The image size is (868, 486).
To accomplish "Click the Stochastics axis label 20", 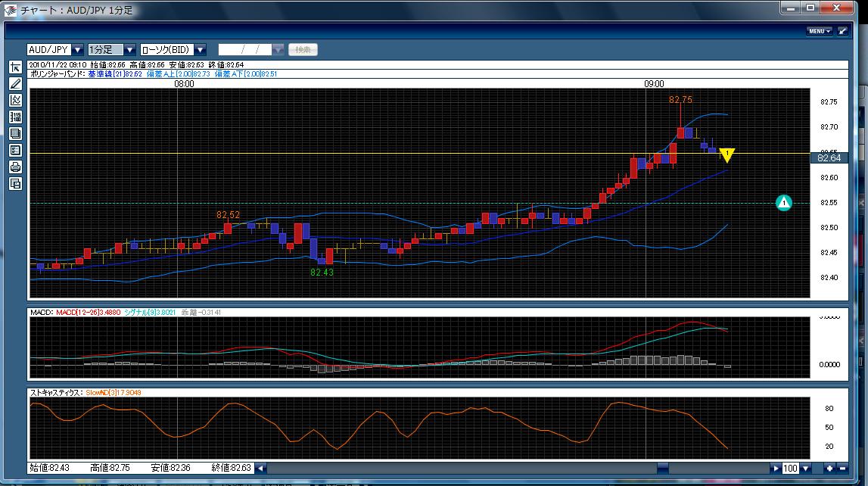I will (x=829, y=446).
